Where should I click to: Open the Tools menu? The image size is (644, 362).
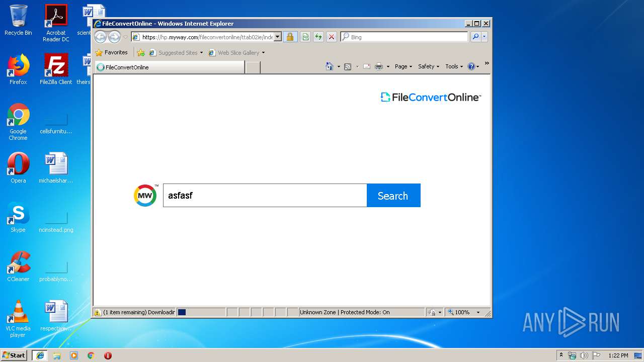[x=454, y=66]
